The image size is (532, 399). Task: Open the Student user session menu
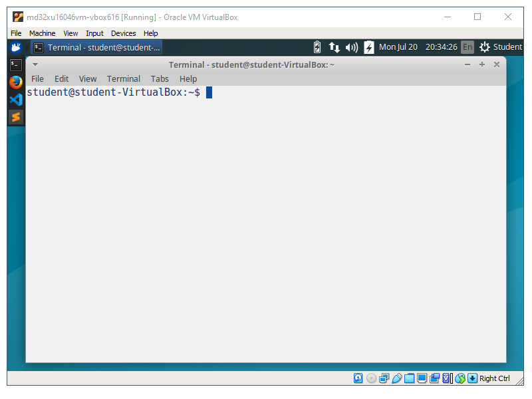point(501,47)
